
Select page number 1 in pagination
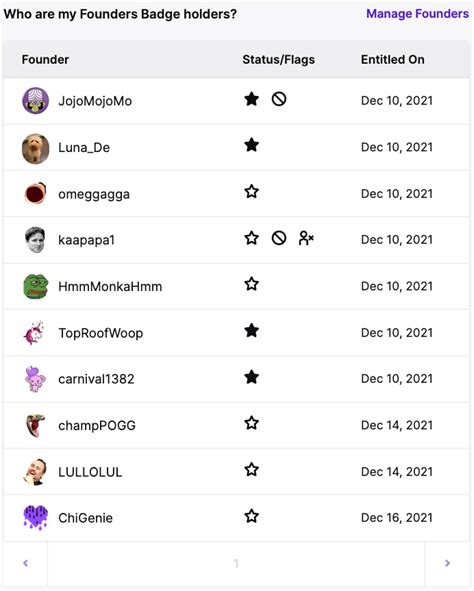(x=236, y=563)
